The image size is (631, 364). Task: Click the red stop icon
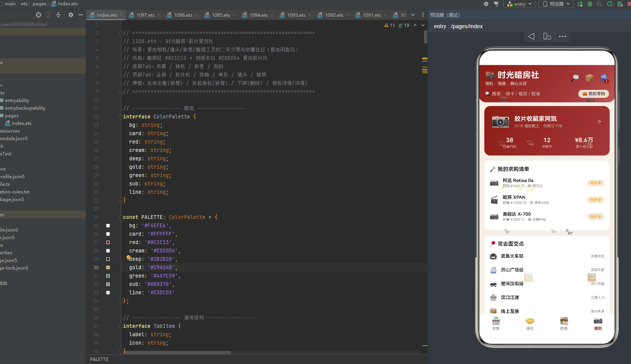pos(630,4)
